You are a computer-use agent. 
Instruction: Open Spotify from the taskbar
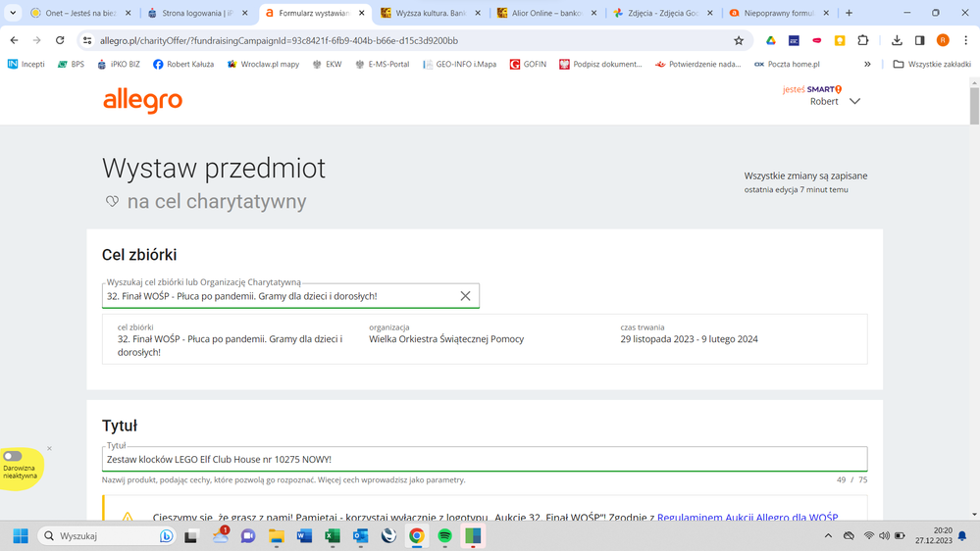click(x=445, y=536)
